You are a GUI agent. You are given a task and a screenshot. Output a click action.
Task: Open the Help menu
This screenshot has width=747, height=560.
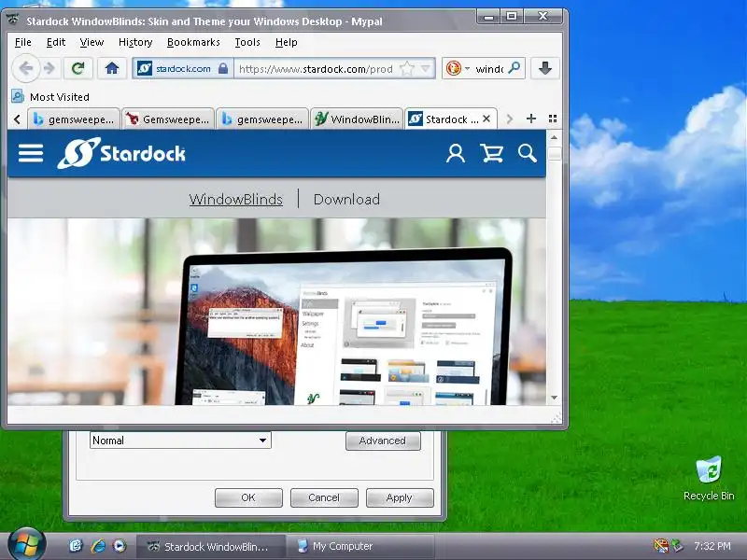point(286,42)
